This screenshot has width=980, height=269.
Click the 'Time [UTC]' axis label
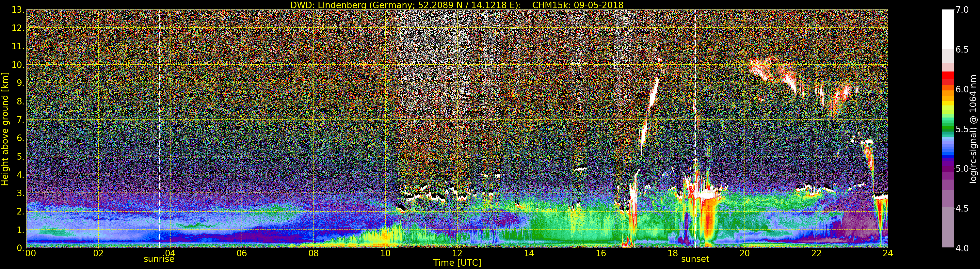tap(457, 263)
